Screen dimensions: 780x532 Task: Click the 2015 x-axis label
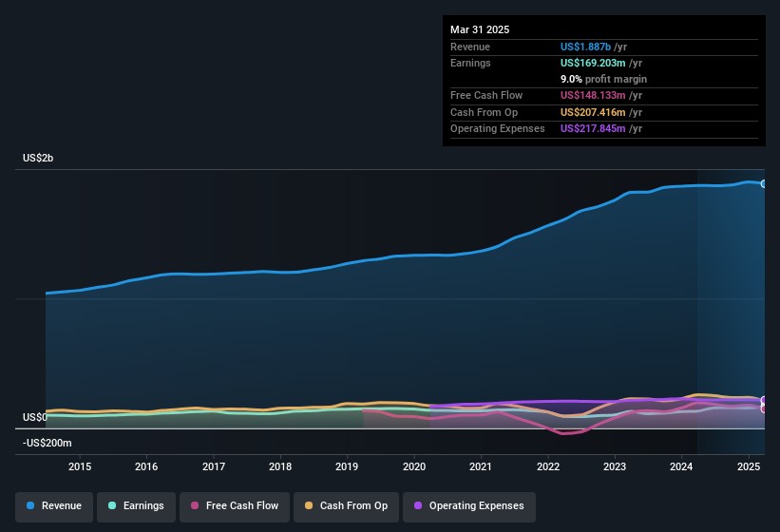(80, 466)
